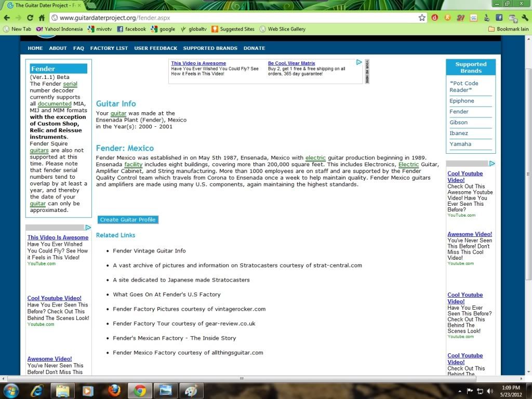Open the facebook bookmark in bookmarks bar
Viewport: 532px width, 399px height.
coord(131,29)
